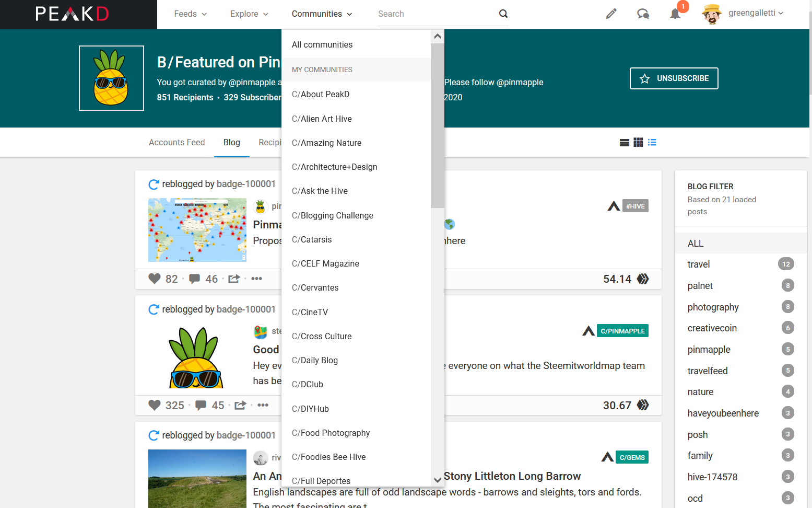
Task: Like the post with 82 votes
Action: point(155,279)
